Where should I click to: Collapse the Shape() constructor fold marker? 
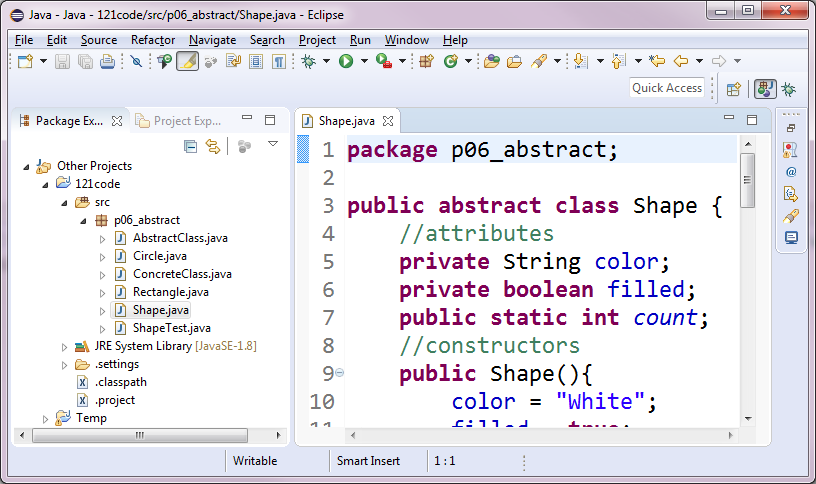coord(339,373)
